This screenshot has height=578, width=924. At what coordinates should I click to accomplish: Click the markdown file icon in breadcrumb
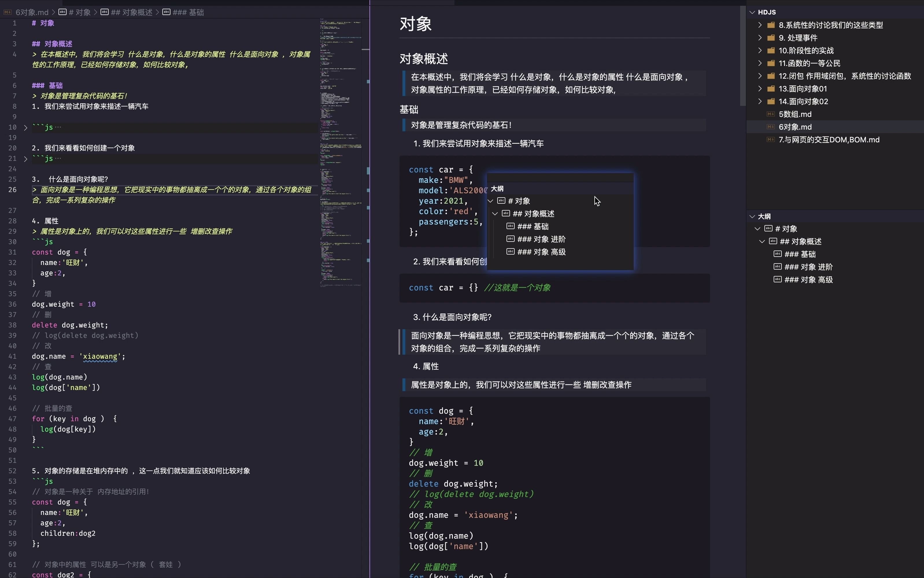8,12
